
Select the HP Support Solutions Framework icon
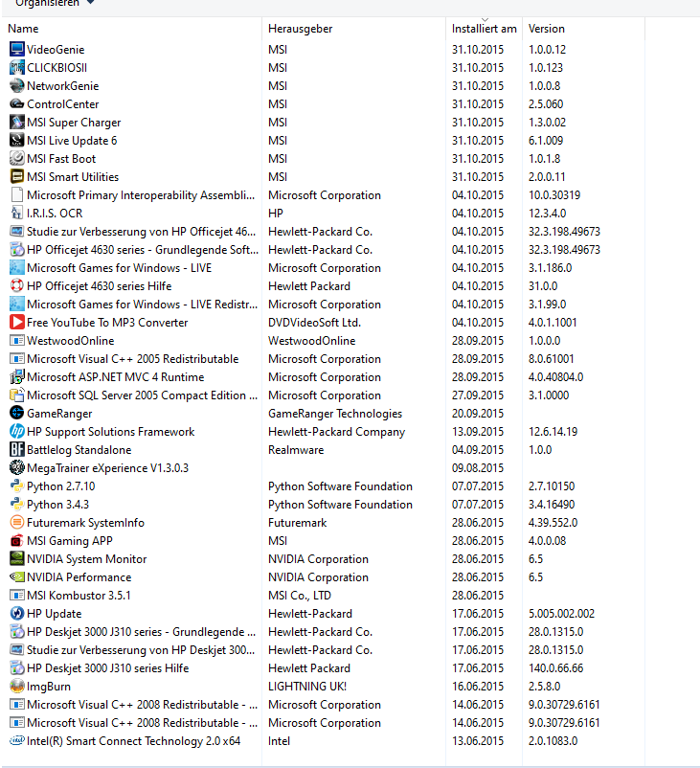[16, 431]
